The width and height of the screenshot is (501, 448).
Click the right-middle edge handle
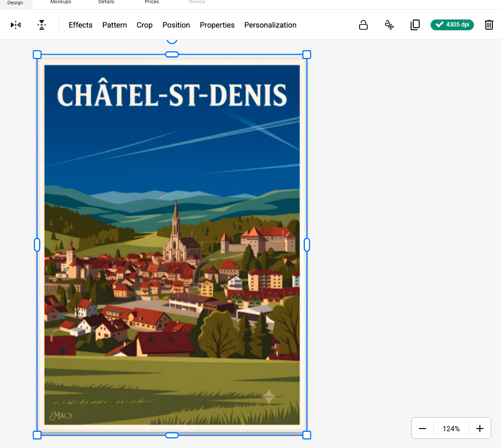pyautogui.click(x=307, y=245)
